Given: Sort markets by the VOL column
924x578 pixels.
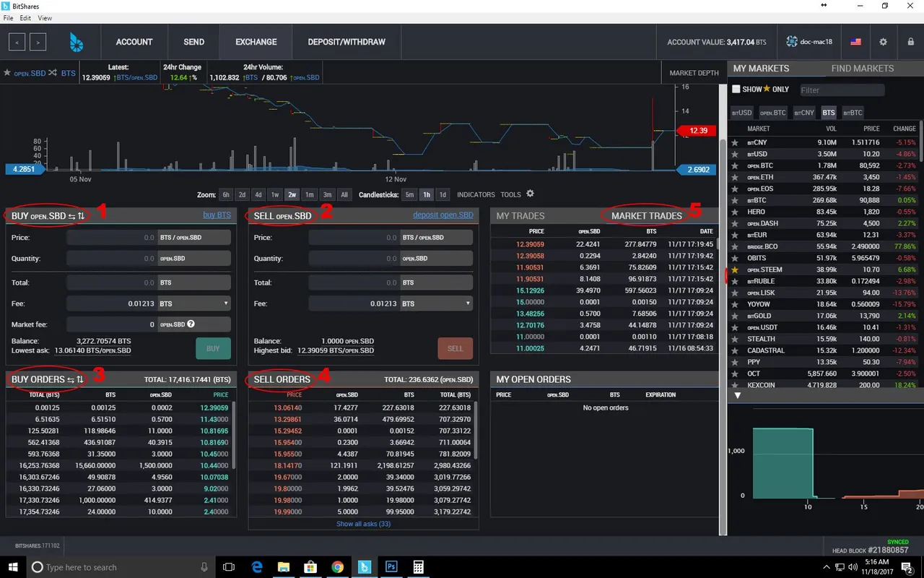Looking at the screenshot, I should tap(831, 129).
